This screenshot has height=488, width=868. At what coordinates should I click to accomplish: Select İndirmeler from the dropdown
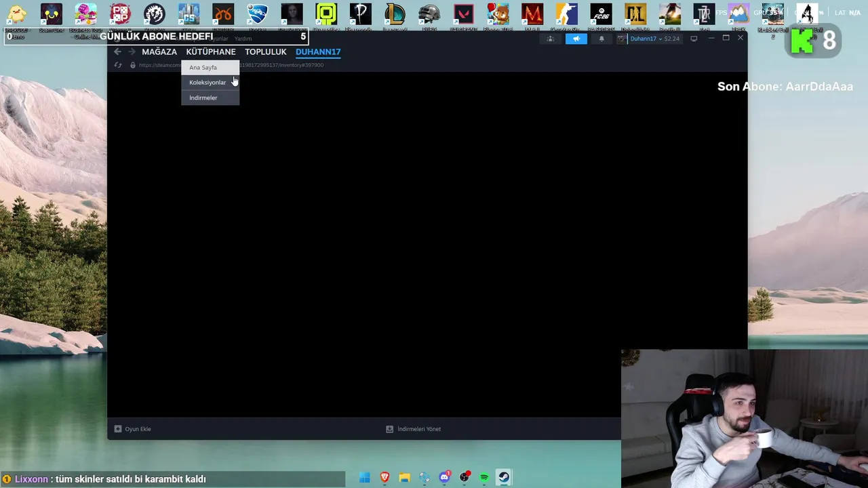pyautogui.click(x=210, y=98)
